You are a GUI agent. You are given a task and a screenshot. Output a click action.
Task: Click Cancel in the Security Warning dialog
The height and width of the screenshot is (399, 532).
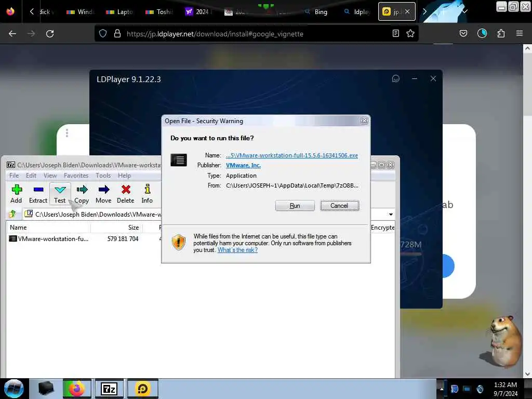[x=339, y=206]
